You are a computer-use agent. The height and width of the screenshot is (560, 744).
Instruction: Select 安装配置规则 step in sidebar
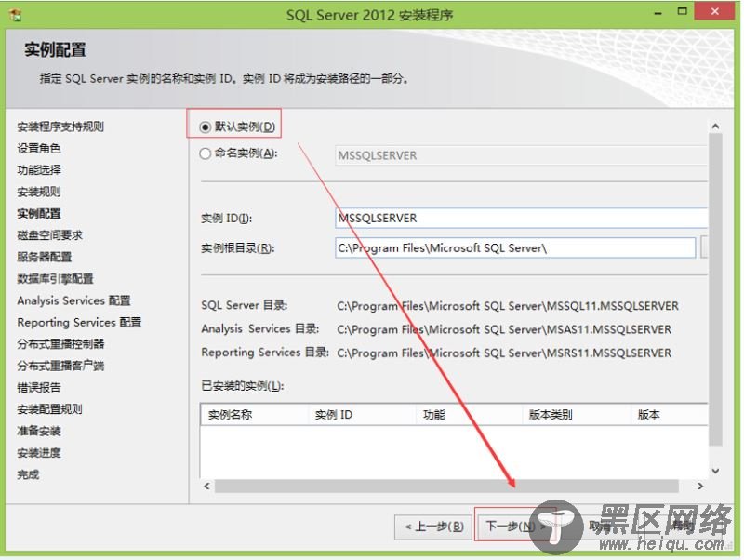[x=50, y=409]
